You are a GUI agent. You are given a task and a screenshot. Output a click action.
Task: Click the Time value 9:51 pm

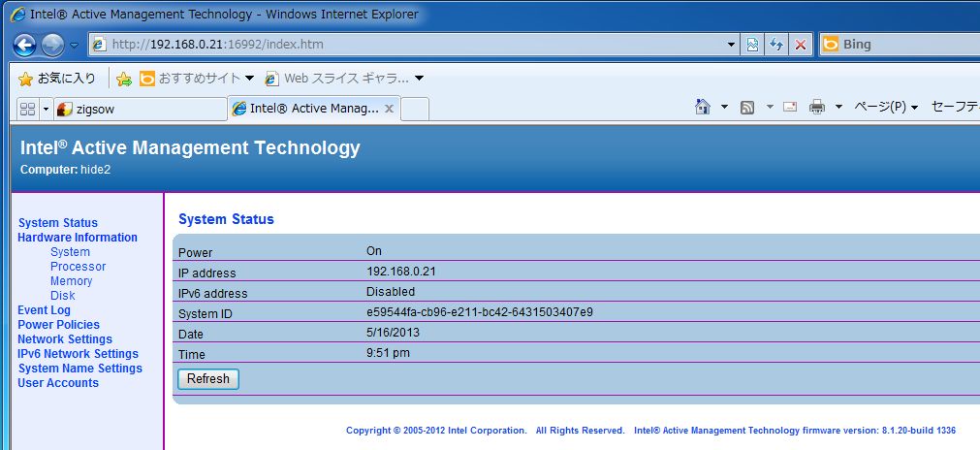pos(388,353)
